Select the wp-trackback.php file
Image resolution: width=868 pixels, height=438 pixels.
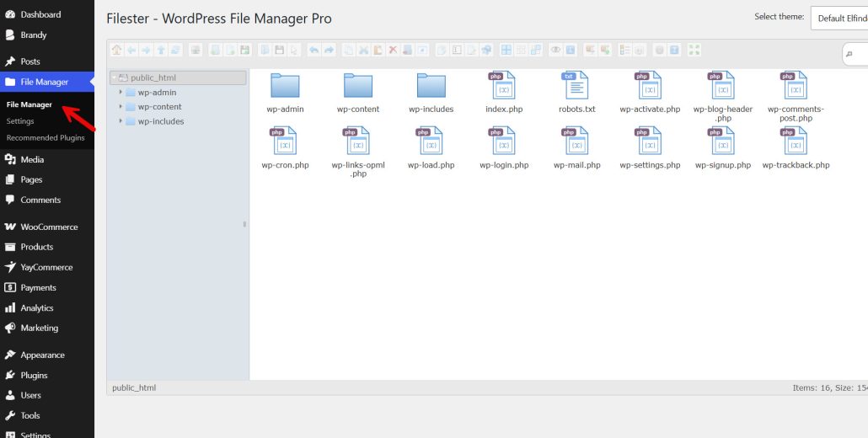tap(796, 147)
